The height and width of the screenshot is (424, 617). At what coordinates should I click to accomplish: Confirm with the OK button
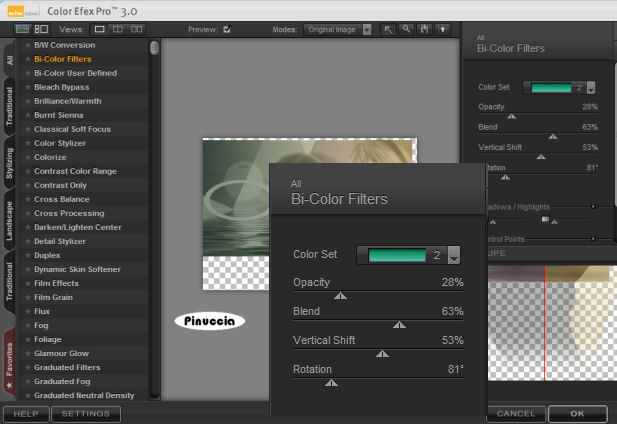(577, 414)
